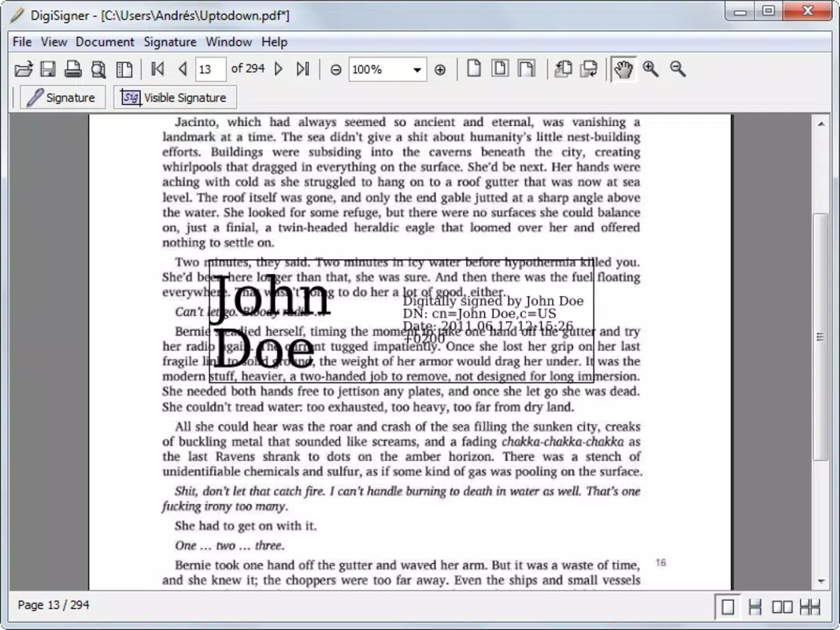Click the scrollbar down arrow
Image resolution: width=840 pixels, height=630 pixels.
(821, 581)
